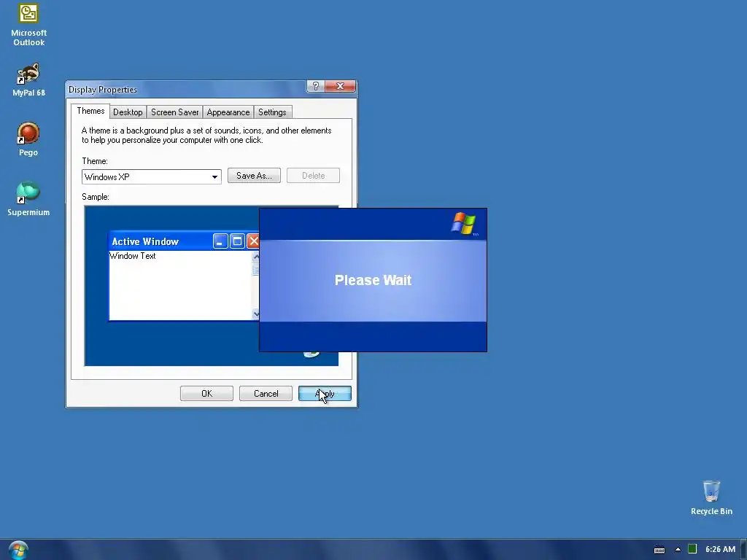The image size is (747, 560).
Task: Click the sample scrollbar down arrow
Action: 256,314
